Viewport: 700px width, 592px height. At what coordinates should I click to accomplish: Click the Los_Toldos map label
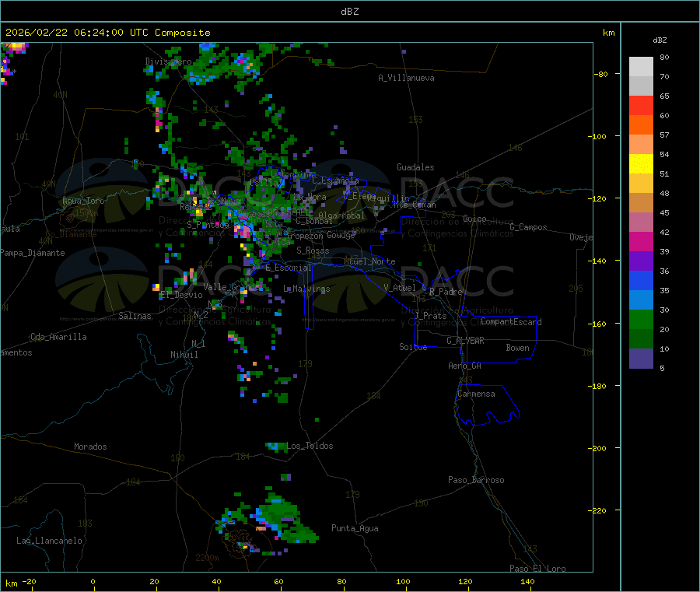click(x=310, y=446)
